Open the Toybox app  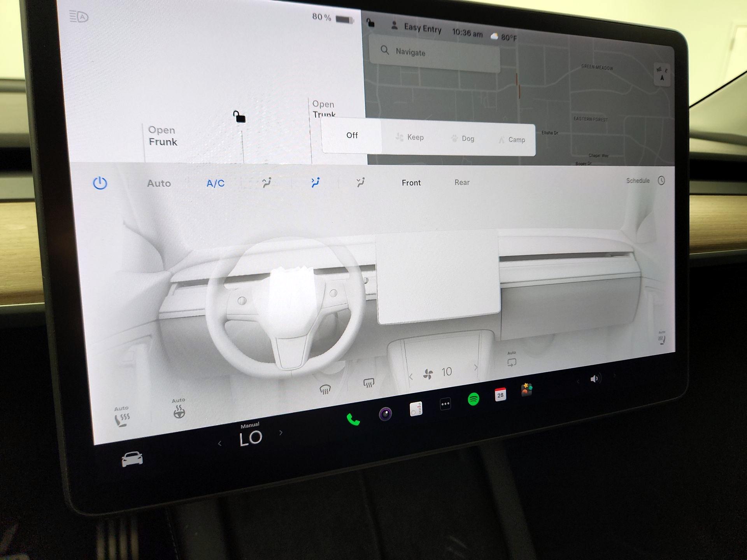pyautogui.click(x=526, y=390)
